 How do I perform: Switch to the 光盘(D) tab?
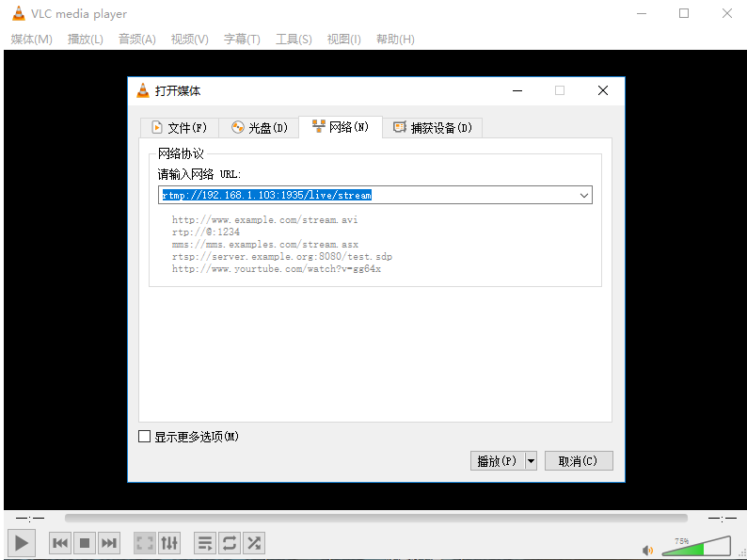(x=259, y=128)
